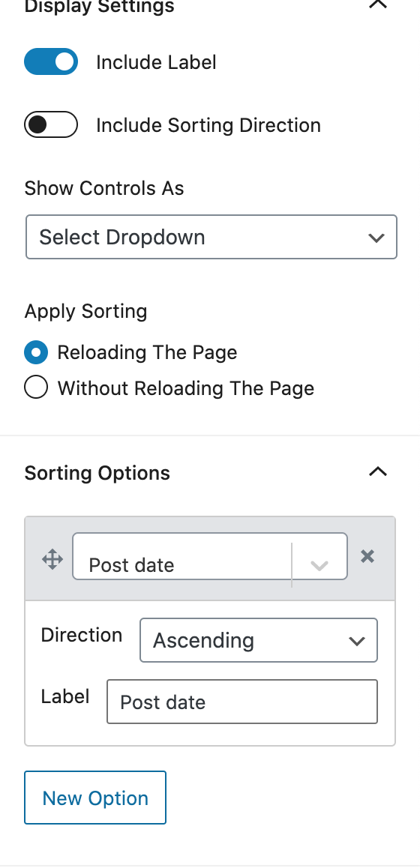Open the Direction dropdown set to Ascending
The image size is (420, 868).
click(259, 640)
